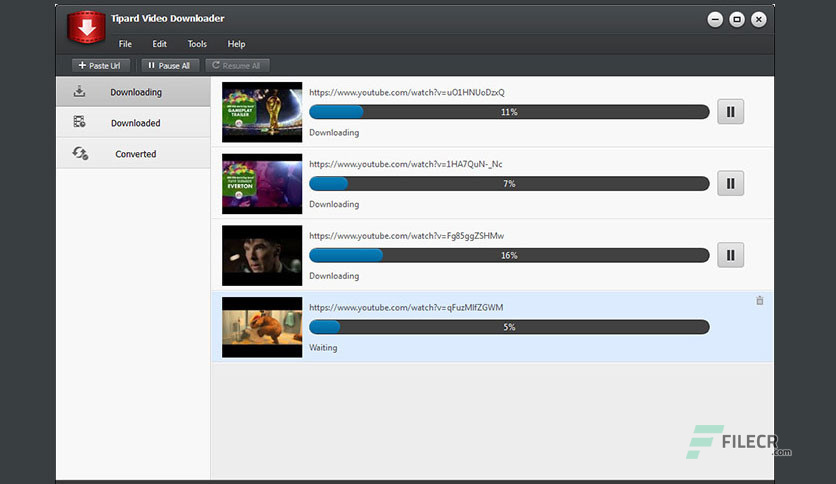The width and height of the screenshot is (836, 484).
Task: Click the Tipard Video Downloader title text
Action: tap(167, 19)
